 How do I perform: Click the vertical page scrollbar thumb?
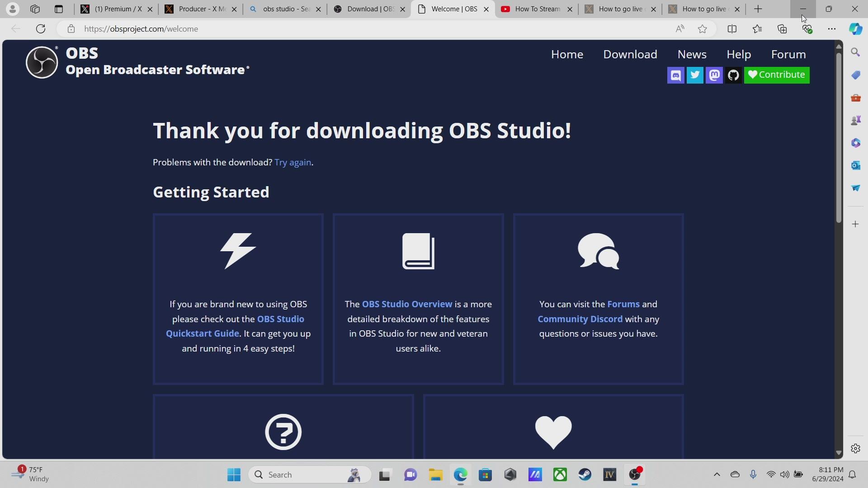click(x=839, y=138)
